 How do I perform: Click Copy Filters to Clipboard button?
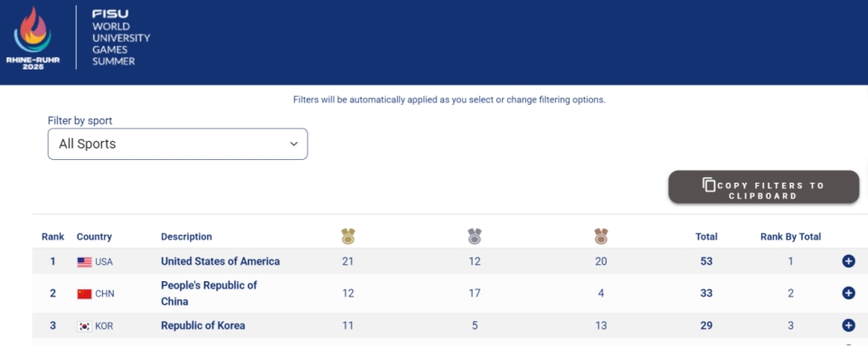763,186
